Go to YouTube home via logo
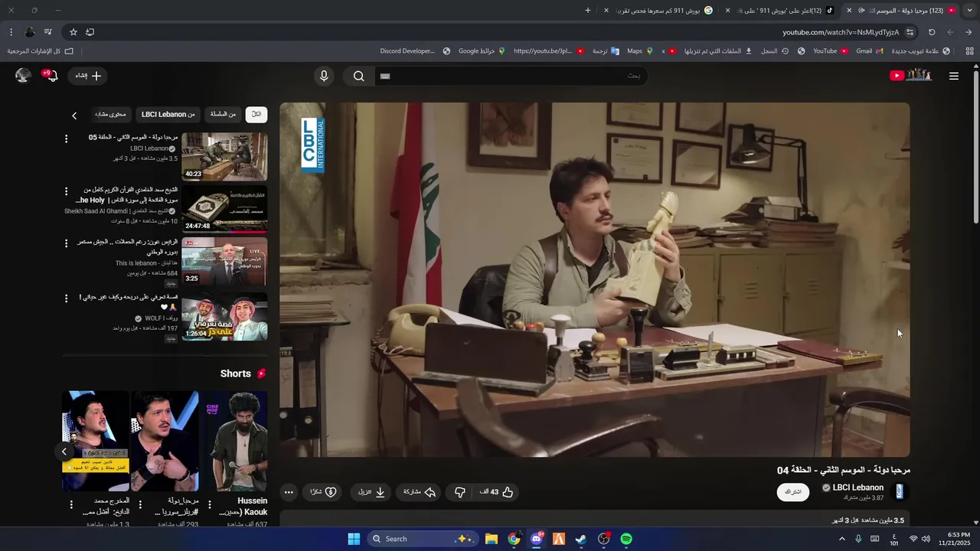980x551 pixels. (x=911, y=76)
